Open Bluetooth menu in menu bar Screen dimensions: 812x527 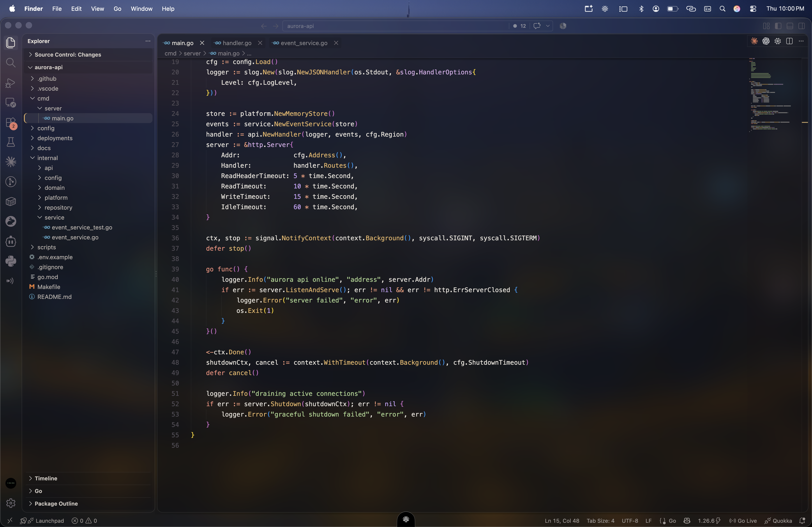point(641,9)
